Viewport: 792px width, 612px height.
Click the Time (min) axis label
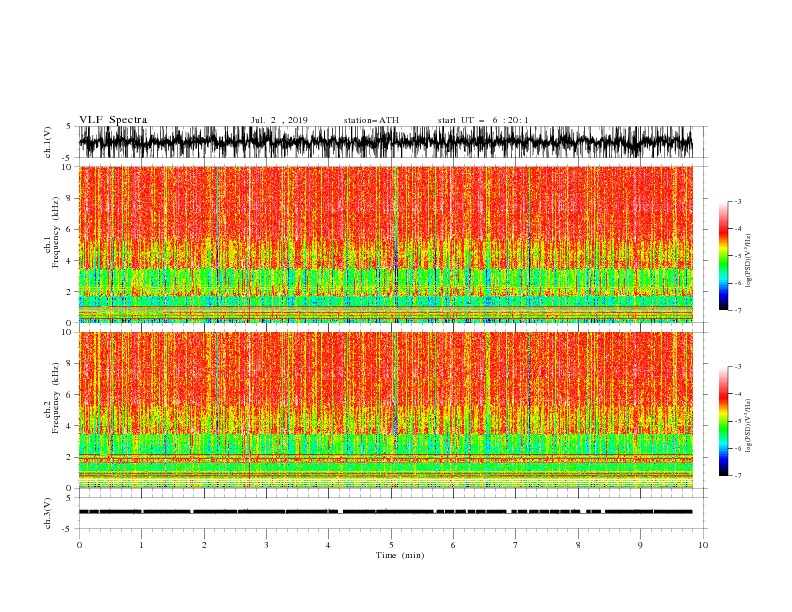pos(400,555)
